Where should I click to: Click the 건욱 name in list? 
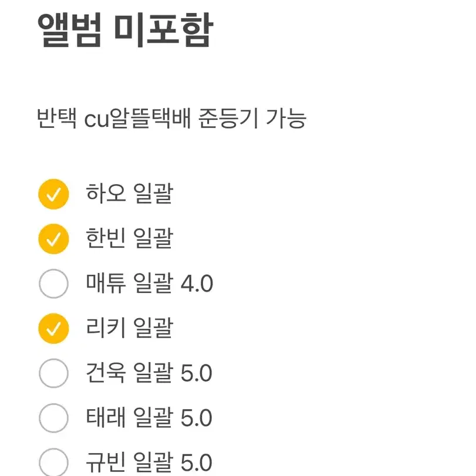(x=106, y=373)
